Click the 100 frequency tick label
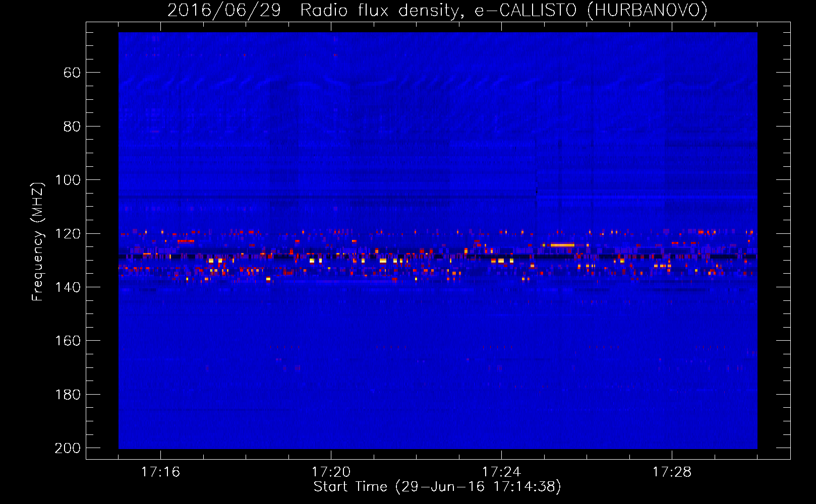Image resolution: width=816 pixels, height=504 pixels. click(68, 180)
